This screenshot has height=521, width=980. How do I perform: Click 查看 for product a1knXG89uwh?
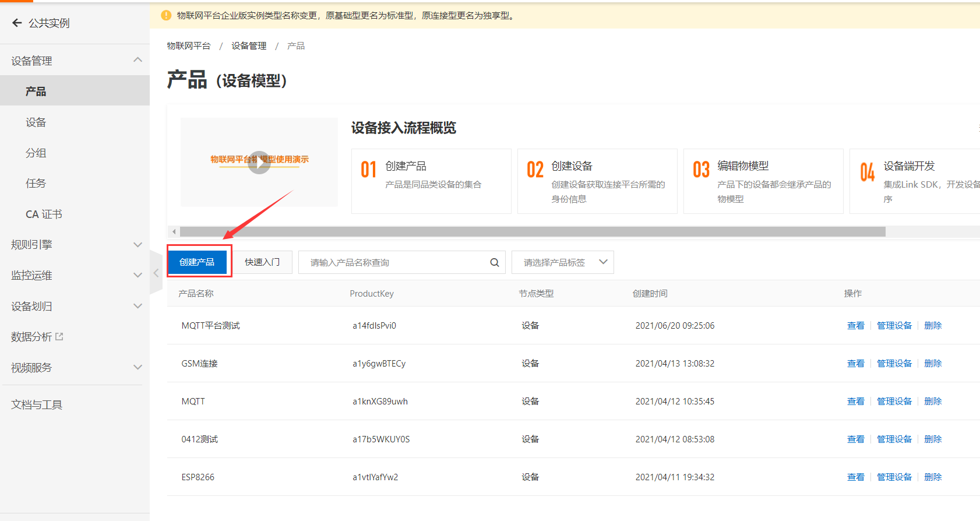pyautogui.click(x=856, y=401)
